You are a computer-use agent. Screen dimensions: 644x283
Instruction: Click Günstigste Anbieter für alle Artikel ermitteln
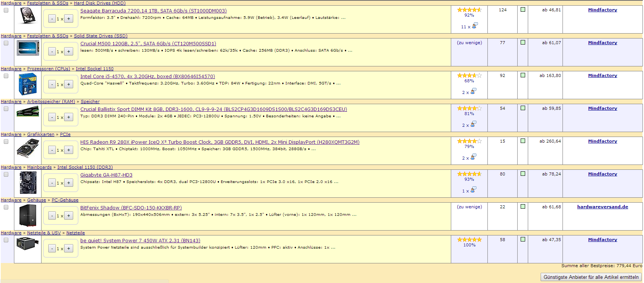pos(591,277)
